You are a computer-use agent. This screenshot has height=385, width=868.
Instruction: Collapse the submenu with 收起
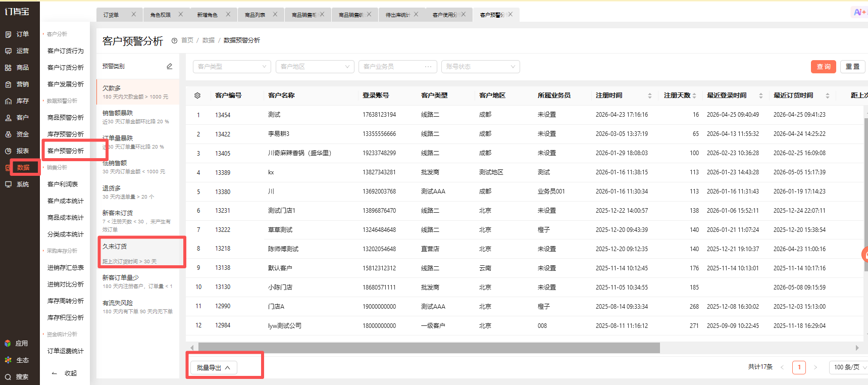click(65, 373)
